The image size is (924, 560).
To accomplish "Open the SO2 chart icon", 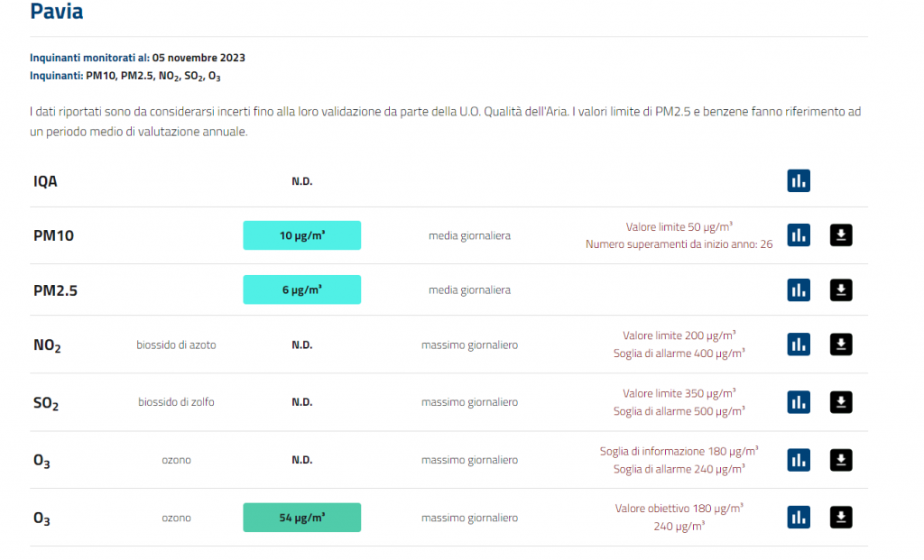I will 798,402.
